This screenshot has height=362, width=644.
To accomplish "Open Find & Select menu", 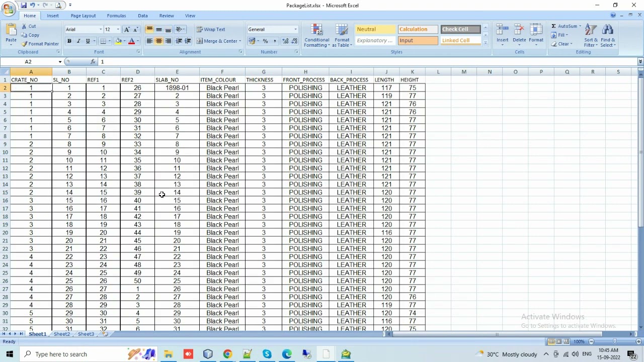I will [607, 36].
